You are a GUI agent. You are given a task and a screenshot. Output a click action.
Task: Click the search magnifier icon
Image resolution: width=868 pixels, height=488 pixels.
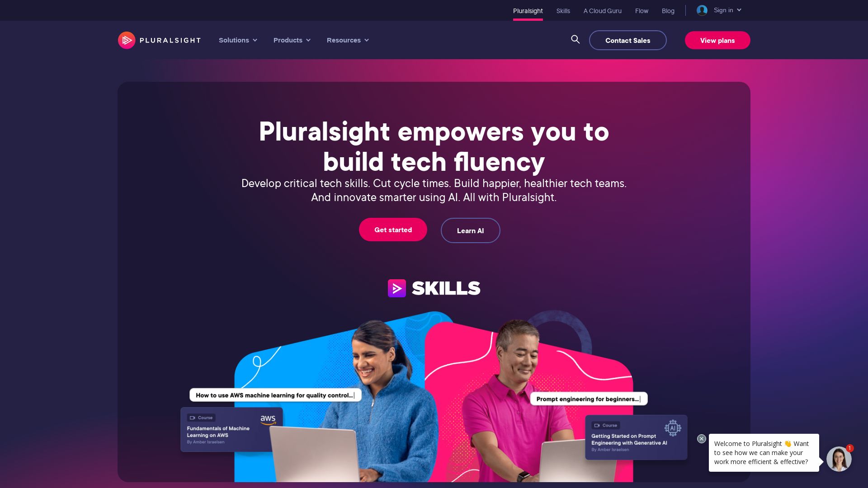[x=576, y=39]
